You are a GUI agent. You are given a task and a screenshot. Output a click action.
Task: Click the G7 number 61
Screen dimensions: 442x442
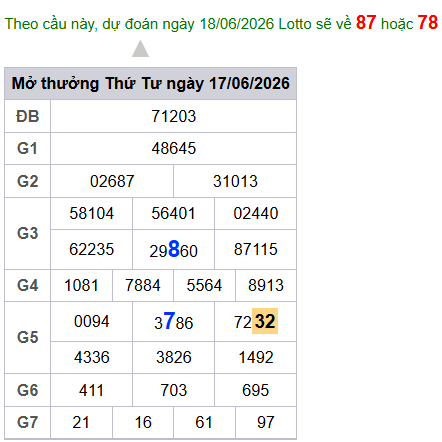pyautogui.click(x=204, y=422)
